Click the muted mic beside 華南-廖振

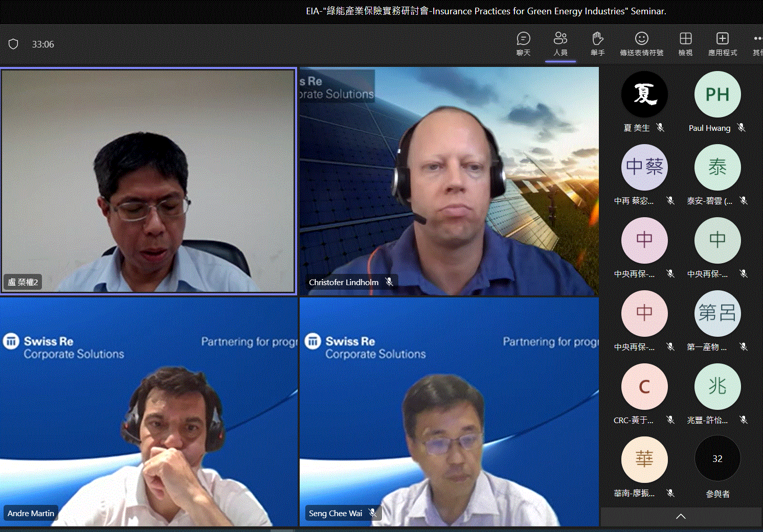[x=670, y=493]
